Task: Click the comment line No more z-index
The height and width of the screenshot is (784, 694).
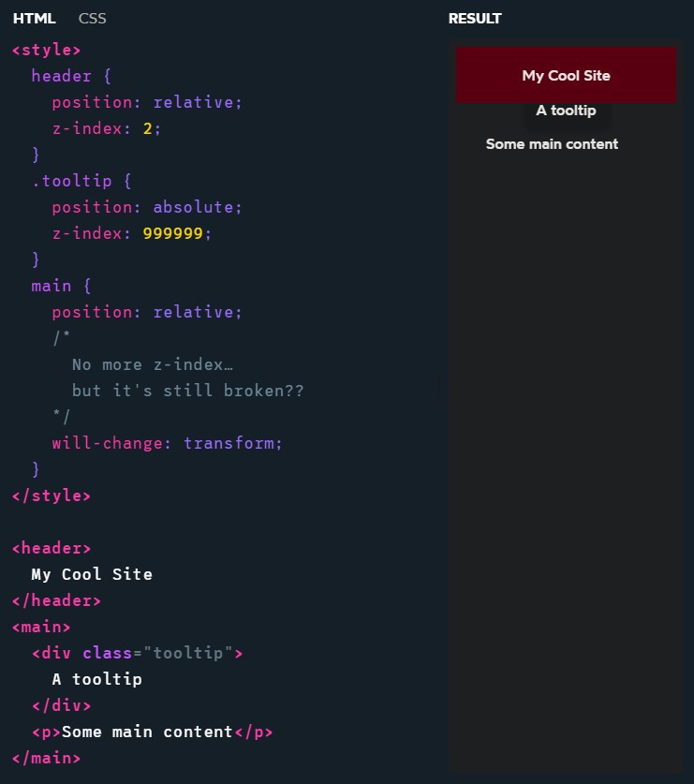Action: tap(152, 364)
